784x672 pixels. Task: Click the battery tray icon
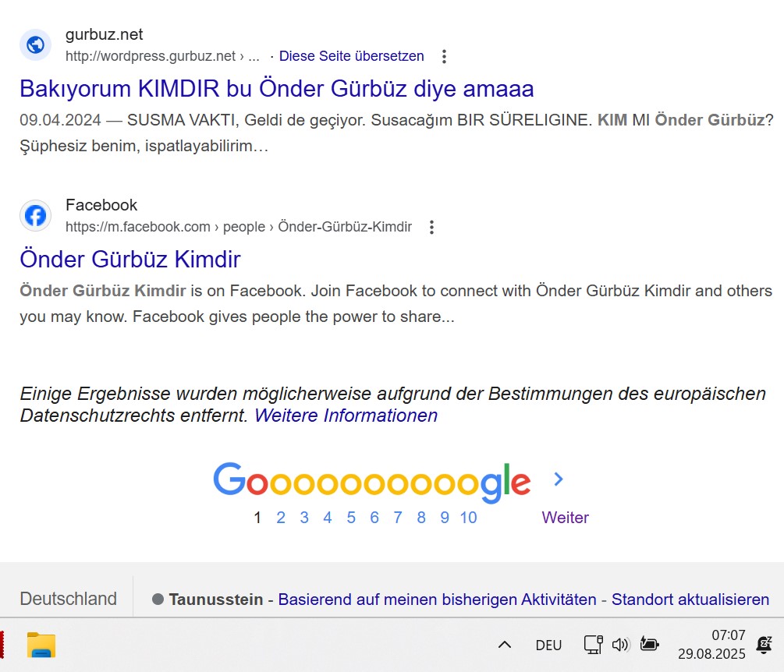650,645
